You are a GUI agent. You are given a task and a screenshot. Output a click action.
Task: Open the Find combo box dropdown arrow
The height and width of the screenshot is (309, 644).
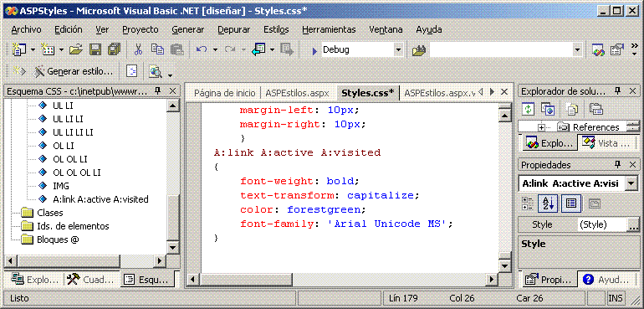point(578,50)
